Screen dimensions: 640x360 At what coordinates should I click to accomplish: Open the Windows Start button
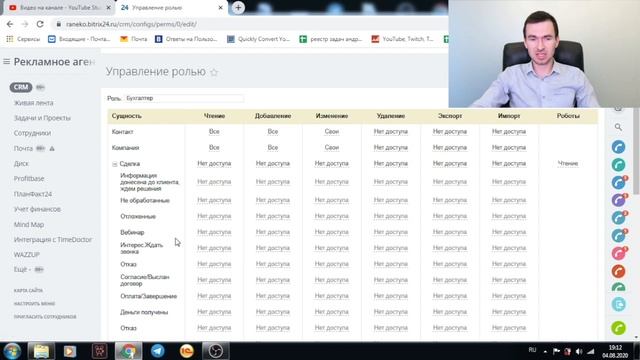11,351
